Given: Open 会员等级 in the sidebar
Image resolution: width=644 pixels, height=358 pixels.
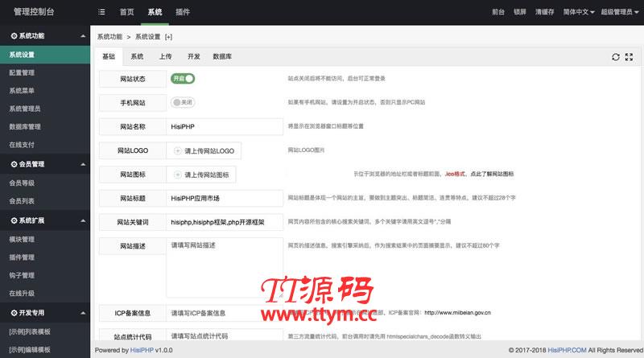Looking at the screenshot, I should [x=45, y=183].
